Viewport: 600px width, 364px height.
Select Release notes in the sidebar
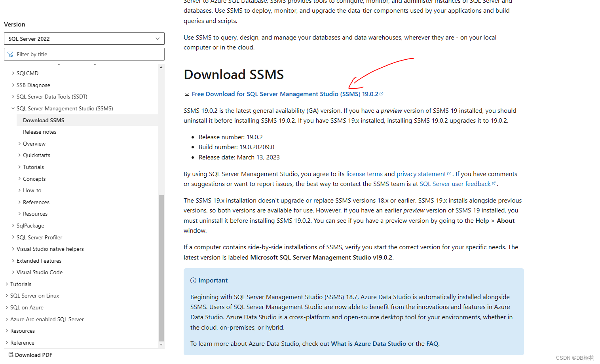click(x=40, y=131)
